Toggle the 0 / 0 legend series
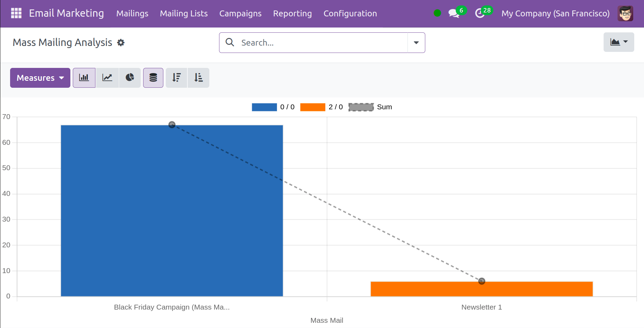The height and width of the screenshot is (328, 644). 273,107
